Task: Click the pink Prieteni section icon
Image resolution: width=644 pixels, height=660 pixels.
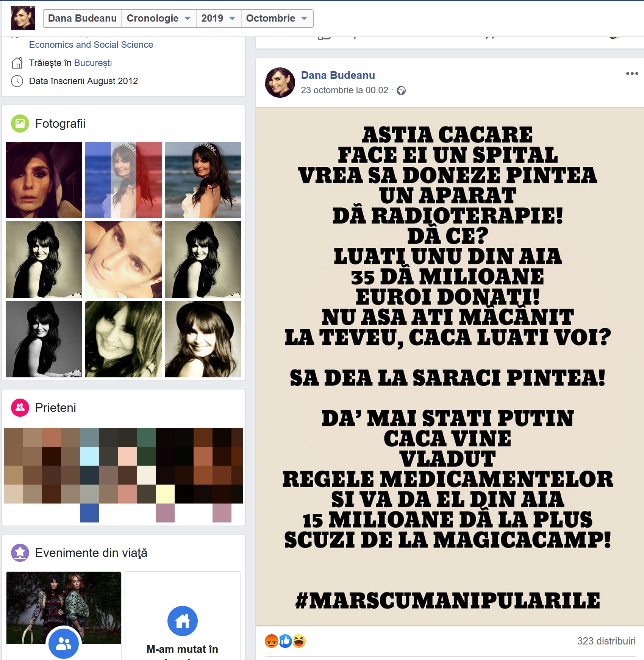Action: click(20, 408)
